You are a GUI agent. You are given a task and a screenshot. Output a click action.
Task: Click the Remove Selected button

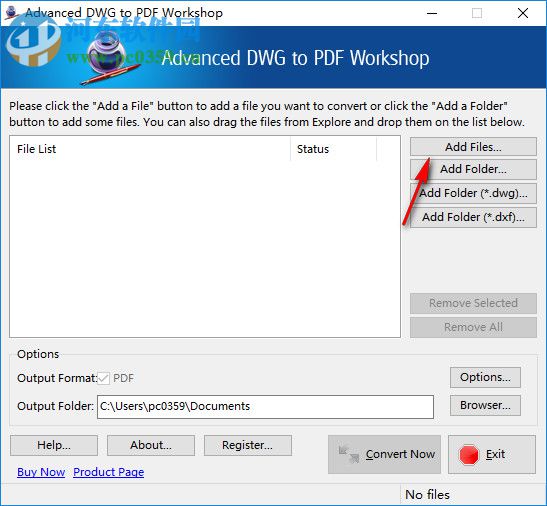(x=473, y=303)
